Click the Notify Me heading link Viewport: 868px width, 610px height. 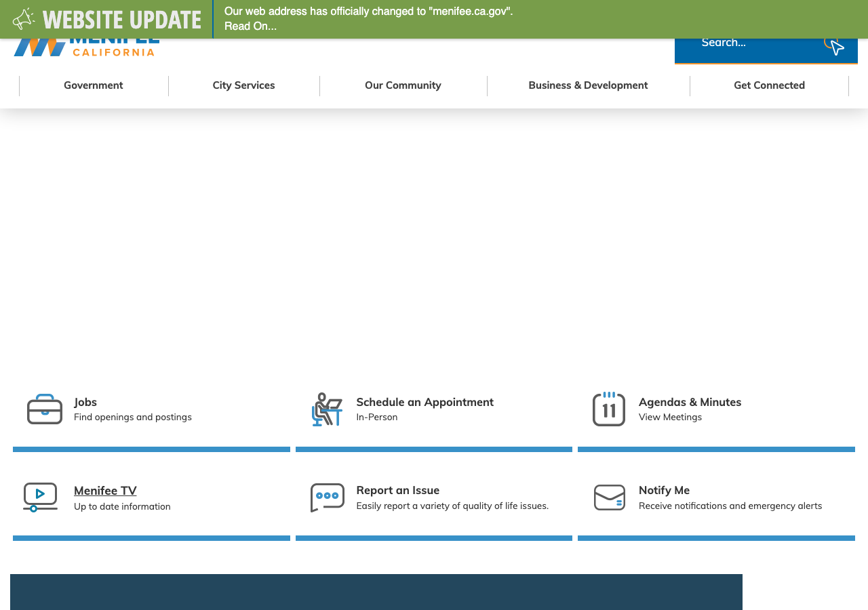pos(664,490)
